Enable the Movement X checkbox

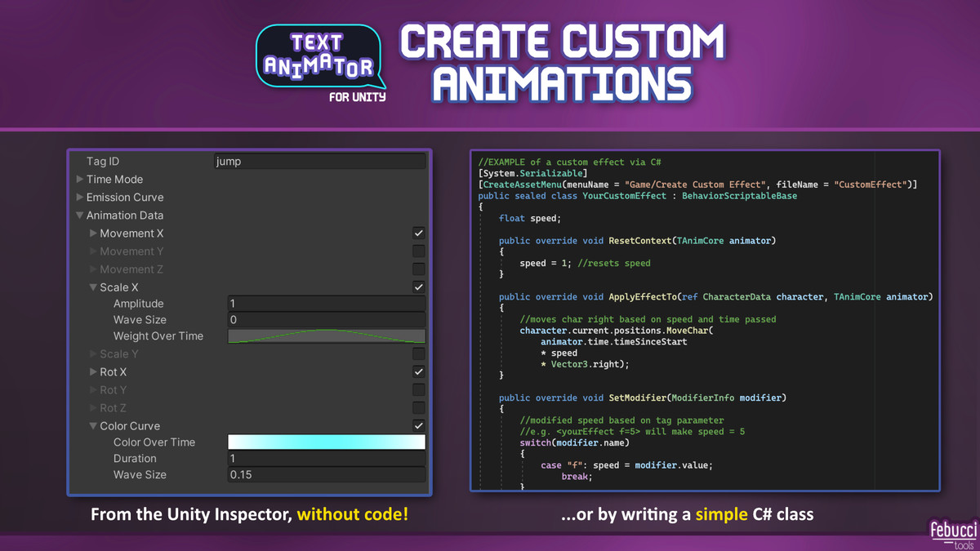tap(418, 233)
